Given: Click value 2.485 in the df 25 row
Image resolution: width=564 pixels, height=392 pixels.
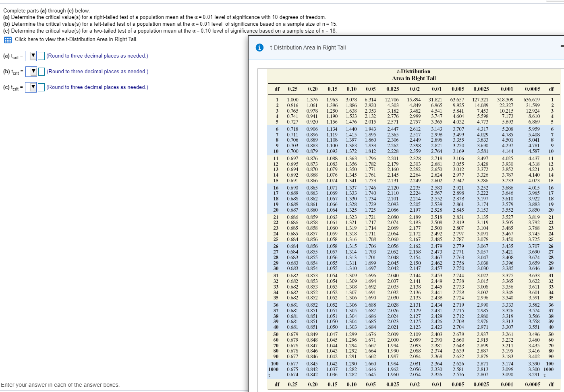Looking at the screenshot, I should click(x=436, y=239).
